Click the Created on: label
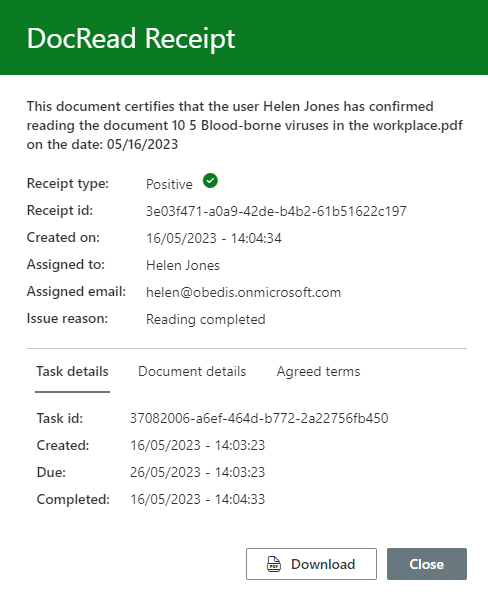 [63, 238]
